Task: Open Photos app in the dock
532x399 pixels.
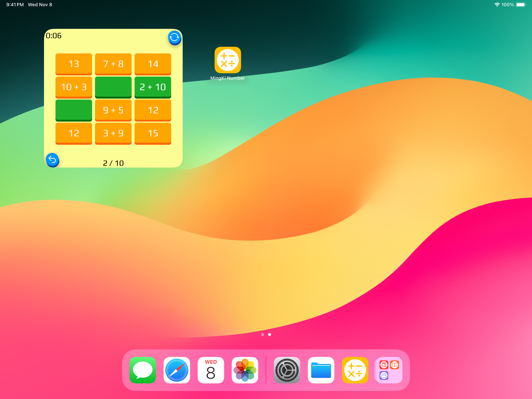Action: click(245, 370)
